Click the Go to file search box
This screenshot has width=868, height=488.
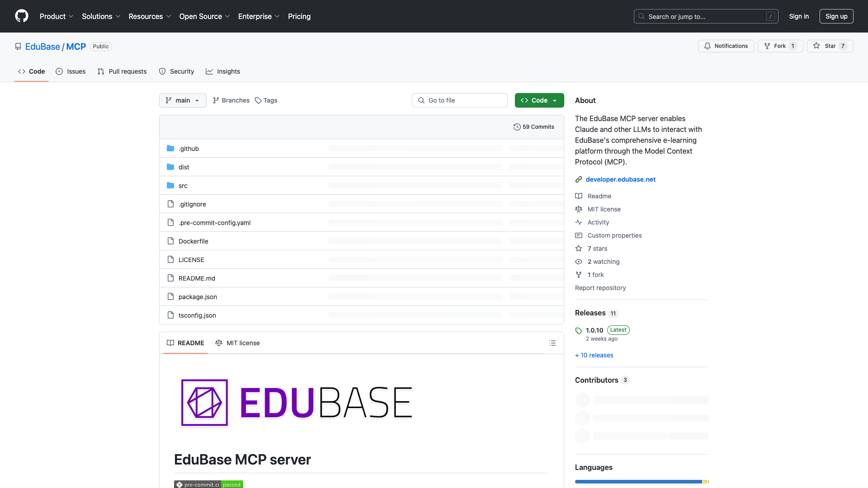[x=459, y=100]
